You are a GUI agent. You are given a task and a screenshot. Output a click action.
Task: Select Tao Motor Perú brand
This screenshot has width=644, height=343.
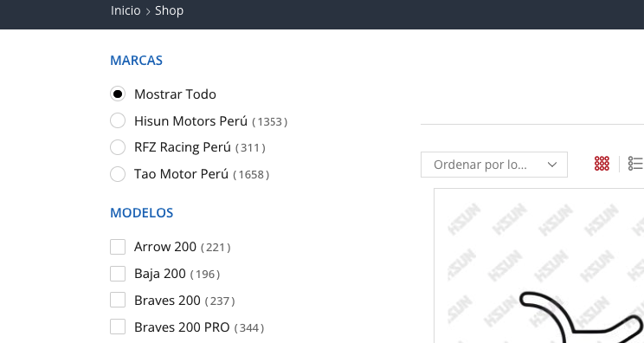[118, 174]
